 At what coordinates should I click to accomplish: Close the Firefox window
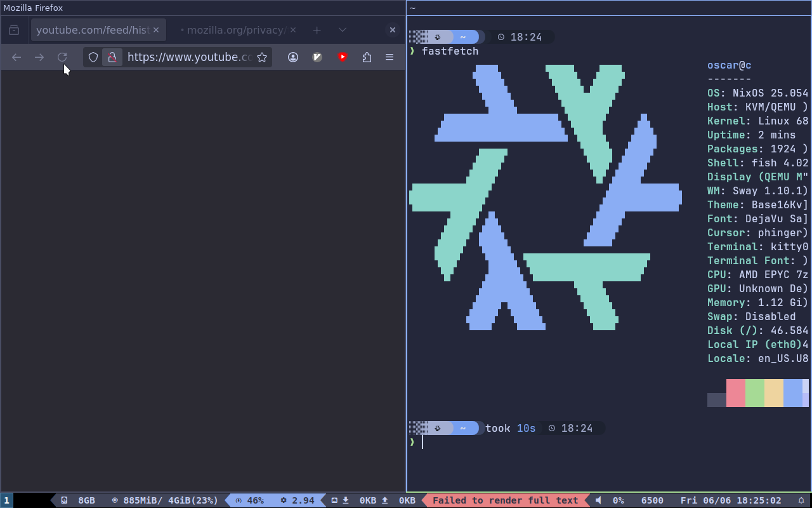(x=393, y=30)
